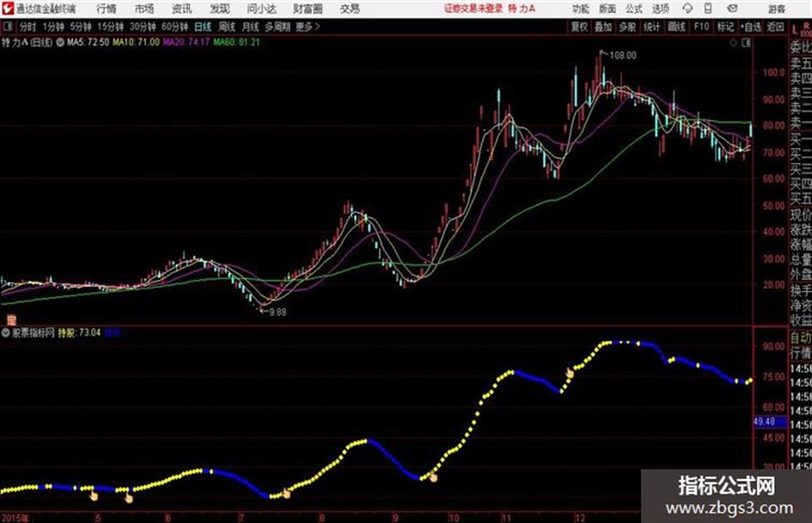
Task: Click the hand signal marker near month 5
Action: [94, 496]
